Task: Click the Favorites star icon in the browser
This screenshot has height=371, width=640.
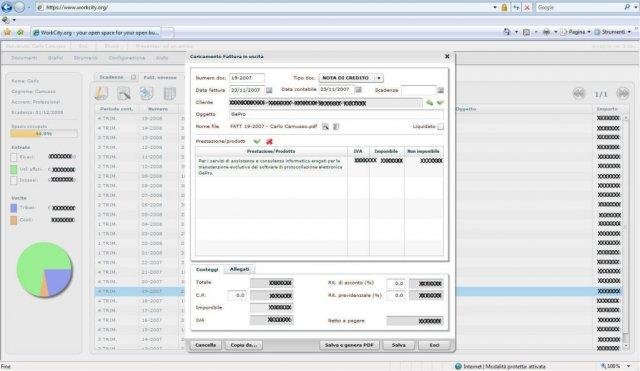Action: point(7,32)
